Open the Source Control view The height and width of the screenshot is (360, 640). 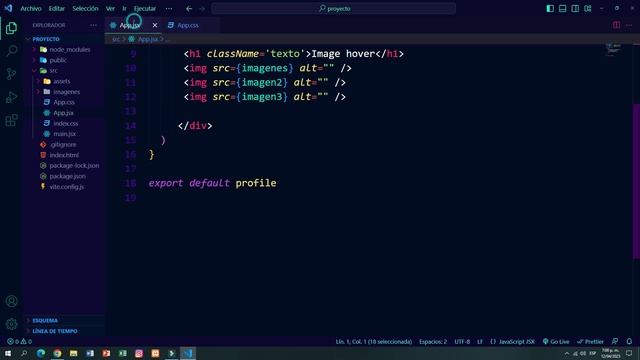point(11,74)
